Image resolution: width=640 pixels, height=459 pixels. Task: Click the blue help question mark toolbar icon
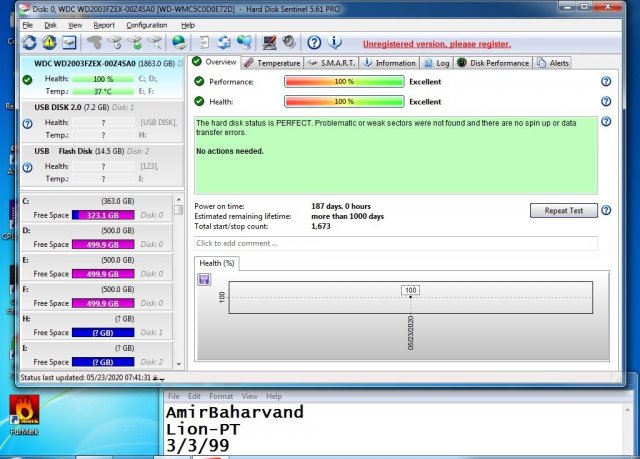(x=314, y=43)
